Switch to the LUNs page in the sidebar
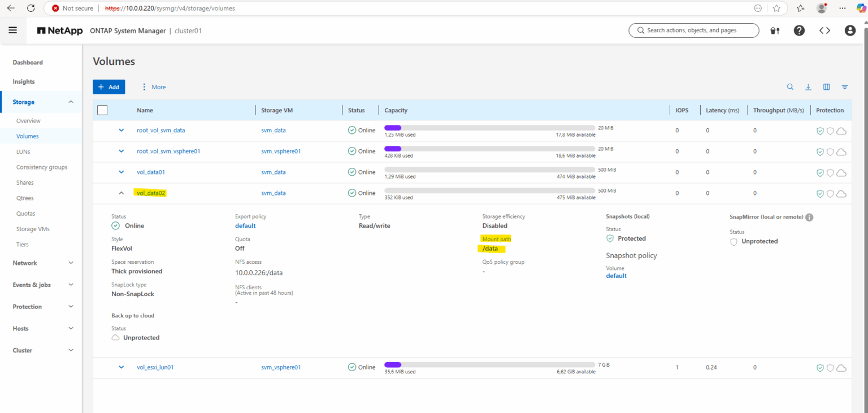The height and width of the screenshot is (413, 868). 23,151
